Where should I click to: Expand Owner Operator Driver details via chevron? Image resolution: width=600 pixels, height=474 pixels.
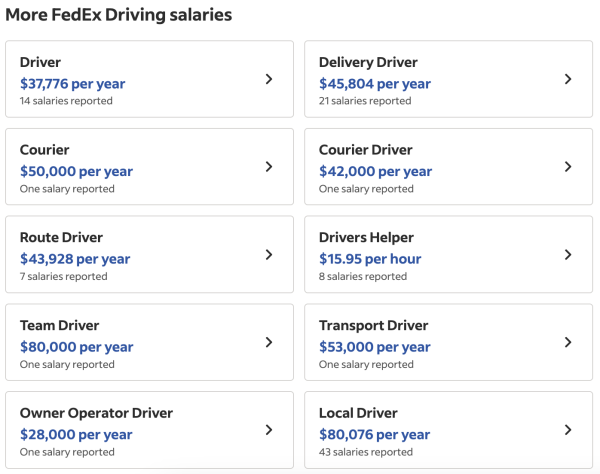pos(269,430)
